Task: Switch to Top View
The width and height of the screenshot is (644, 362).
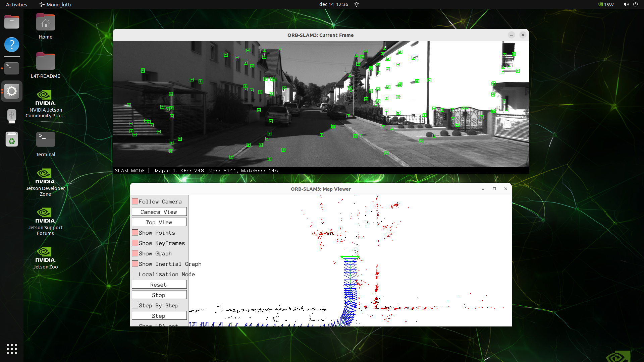Action: pyautogui.click(x=159, y=222)
